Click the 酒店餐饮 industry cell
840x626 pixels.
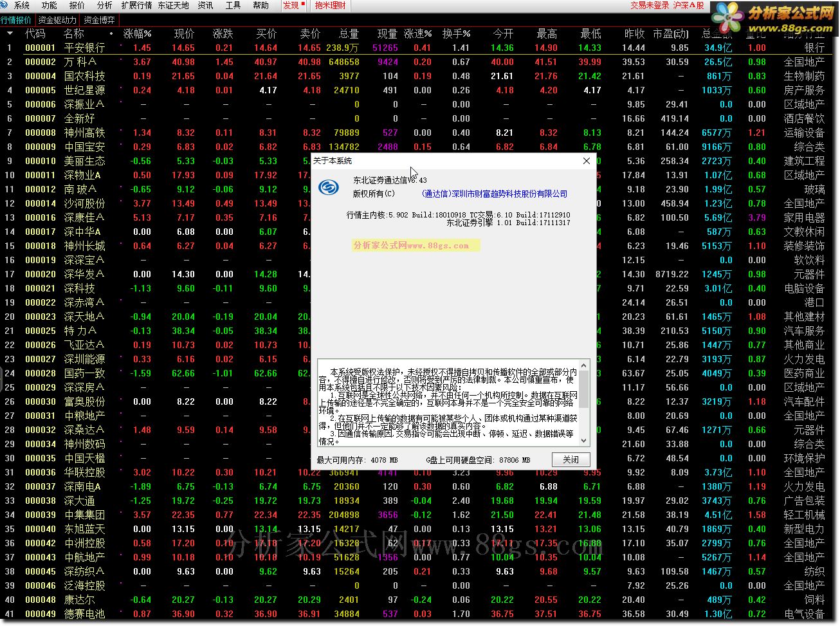tap(804, 118)
